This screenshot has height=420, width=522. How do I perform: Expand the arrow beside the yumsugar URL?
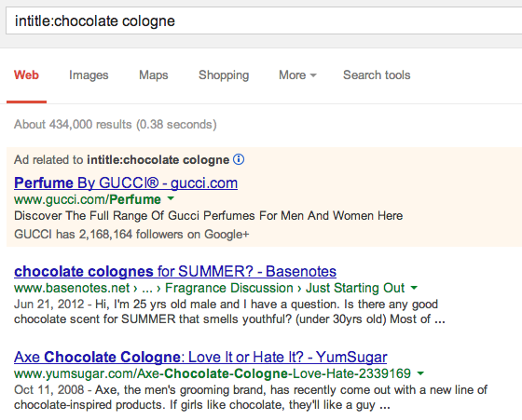point(420,373)
